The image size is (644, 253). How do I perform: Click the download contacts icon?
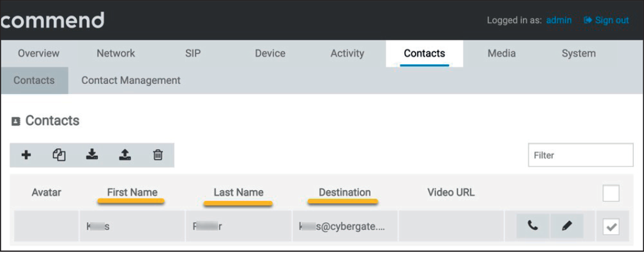(92, 155)
